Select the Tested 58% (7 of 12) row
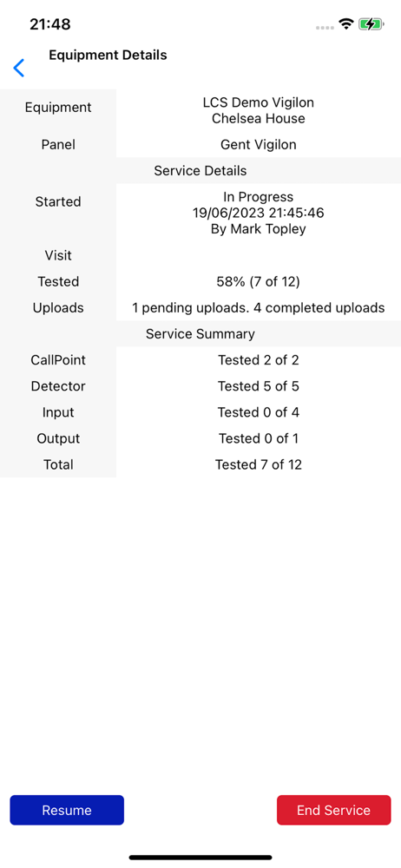Screen dimensions: 401x868 pyautogui.click(x=200, y=282)
